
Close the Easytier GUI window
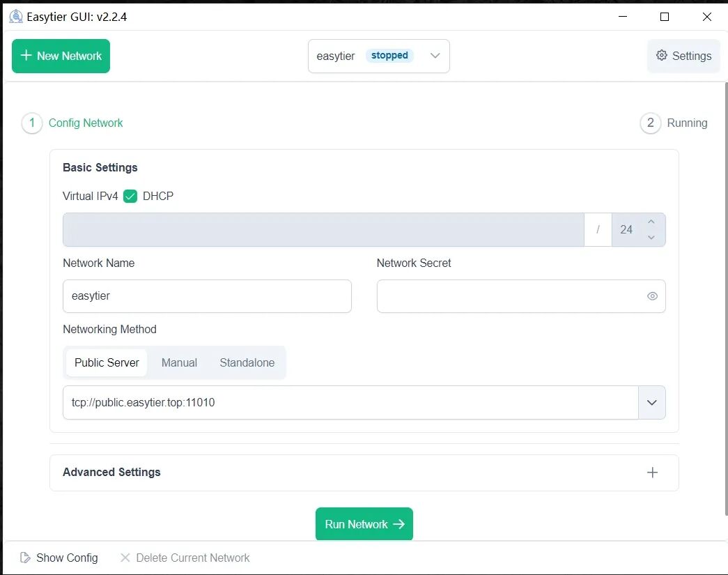706,17
